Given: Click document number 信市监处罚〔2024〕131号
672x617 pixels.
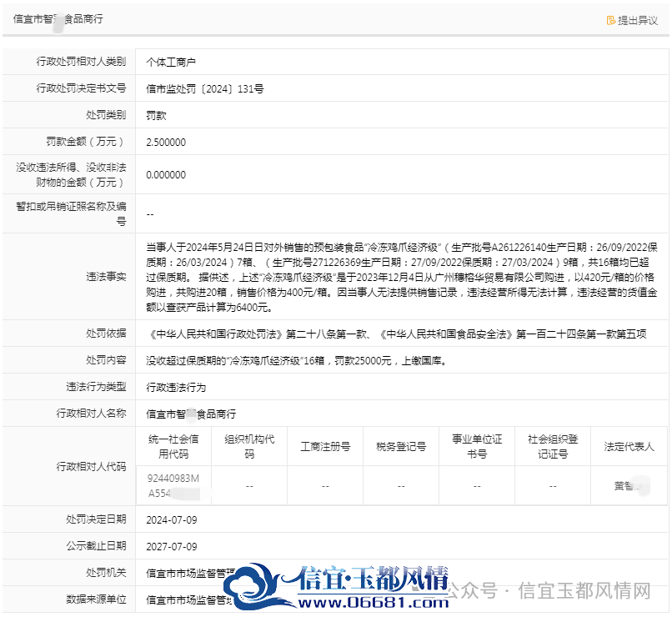Looking at the screenshot, I should 205,88.
